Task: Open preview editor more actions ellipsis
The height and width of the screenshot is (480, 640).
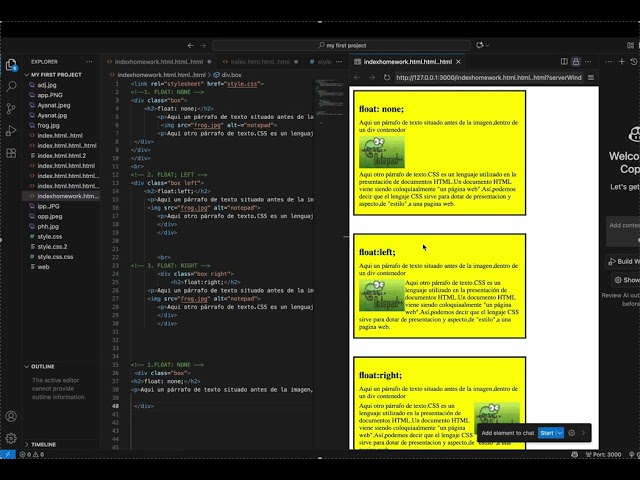Action: pyautogui.click(x=588, y=62)
